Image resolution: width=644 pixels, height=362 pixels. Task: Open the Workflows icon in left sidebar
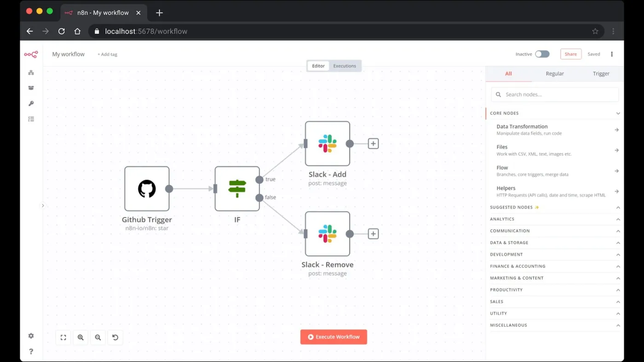click(31, 73)
